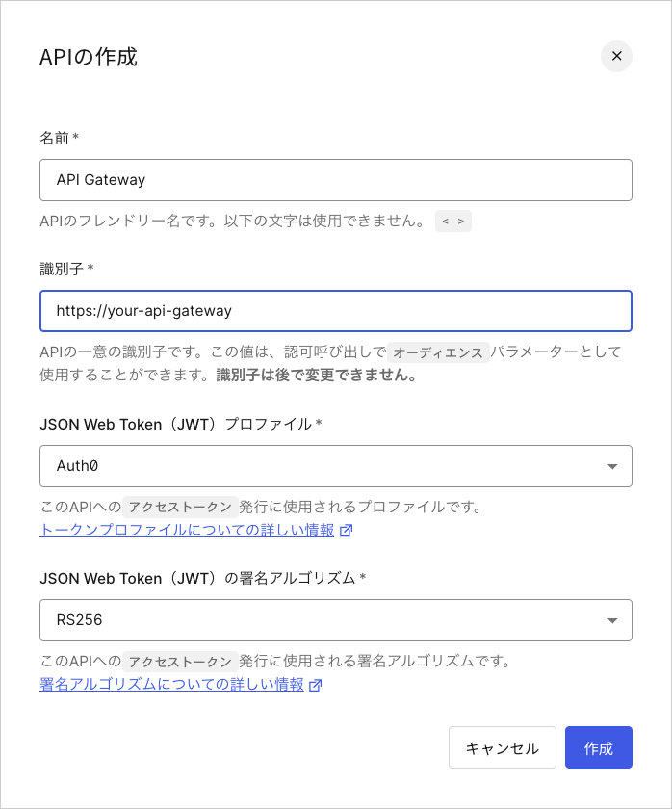The height and width of the screenshot is (809, 672).
Task: Click the 識別子 field containing https://your-api-gateway
Action: pos(335,310)
